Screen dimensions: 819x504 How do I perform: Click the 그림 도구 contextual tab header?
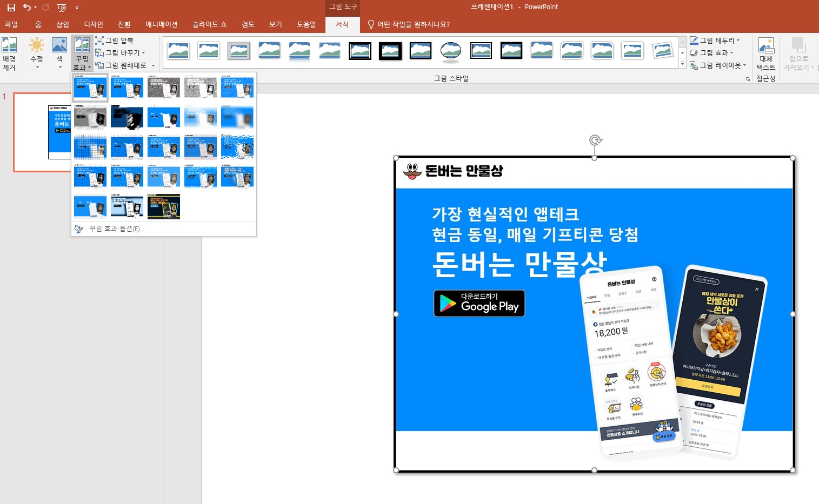tap(343, 7)
